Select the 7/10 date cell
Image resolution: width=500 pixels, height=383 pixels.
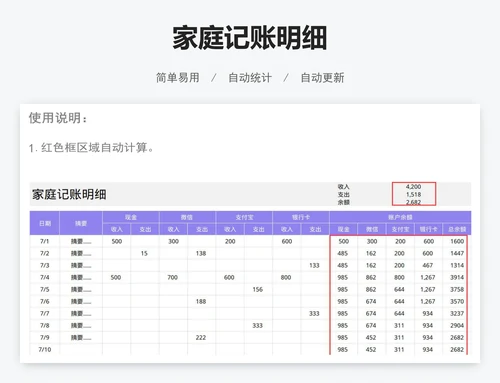[44, 349]
